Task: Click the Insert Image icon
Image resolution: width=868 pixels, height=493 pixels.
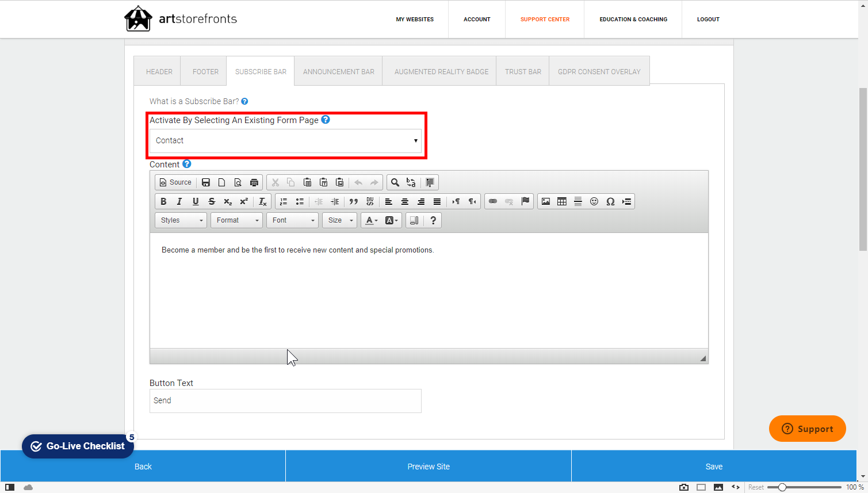Action: (x=546, y=201)
